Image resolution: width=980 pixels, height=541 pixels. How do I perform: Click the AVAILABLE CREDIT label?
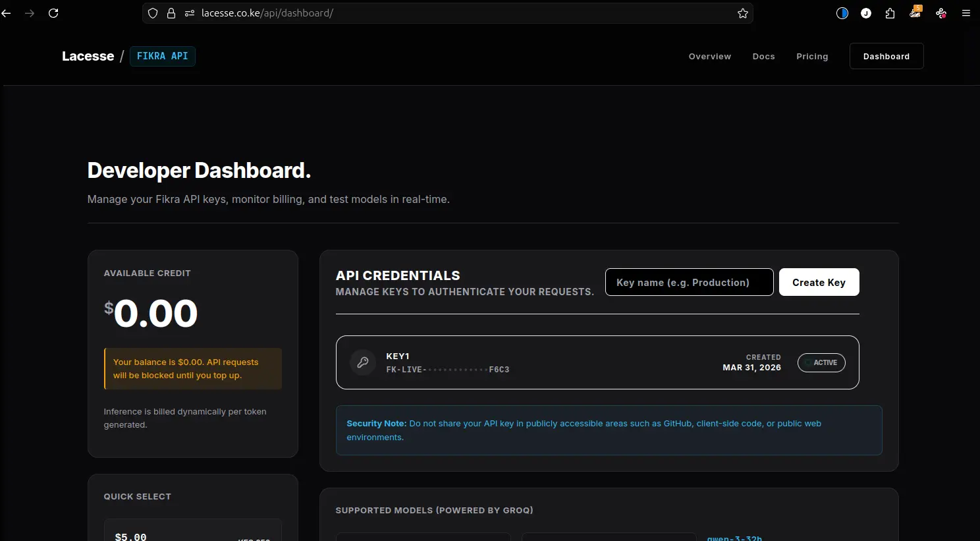[x=148, y=273]
